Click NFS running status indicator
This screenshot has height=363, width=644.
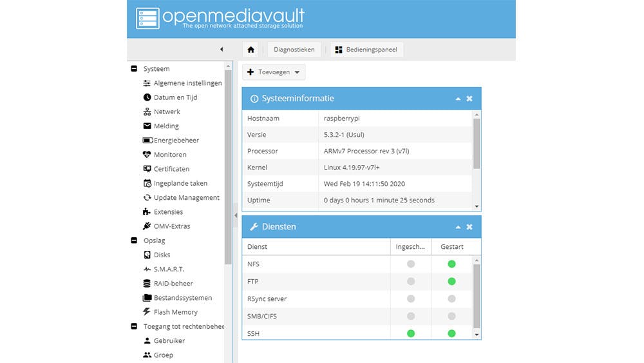pyautogui.click(x=452, y=264)
